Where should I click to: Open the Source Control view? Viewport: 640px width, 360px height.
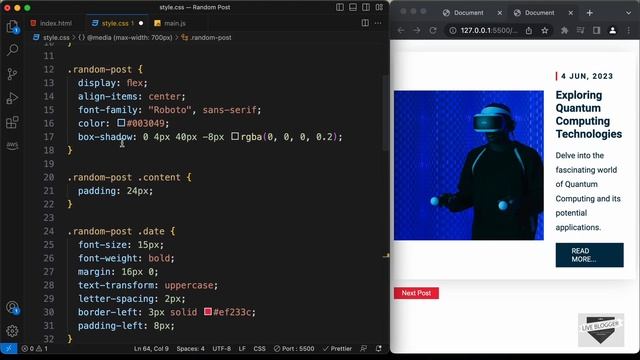coord(12,74)
